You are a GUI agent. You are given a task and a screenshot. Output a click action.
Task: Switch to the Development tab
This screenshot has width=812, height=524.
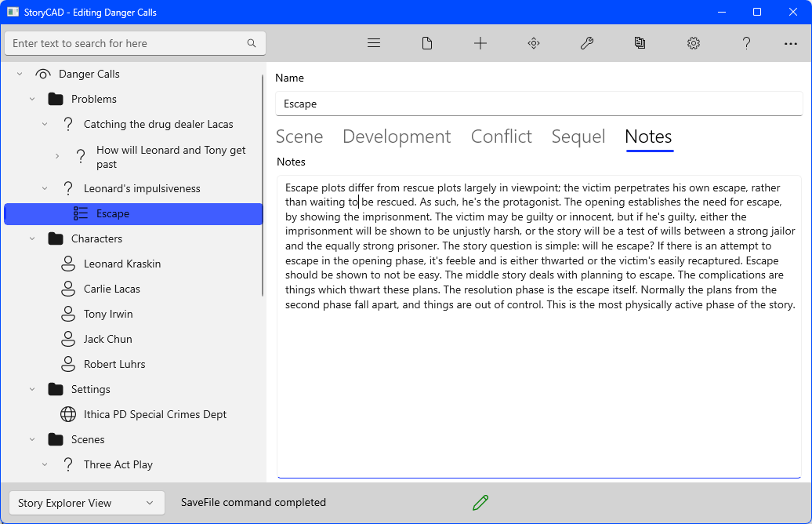pyautogui.click(x=397, y=136)
